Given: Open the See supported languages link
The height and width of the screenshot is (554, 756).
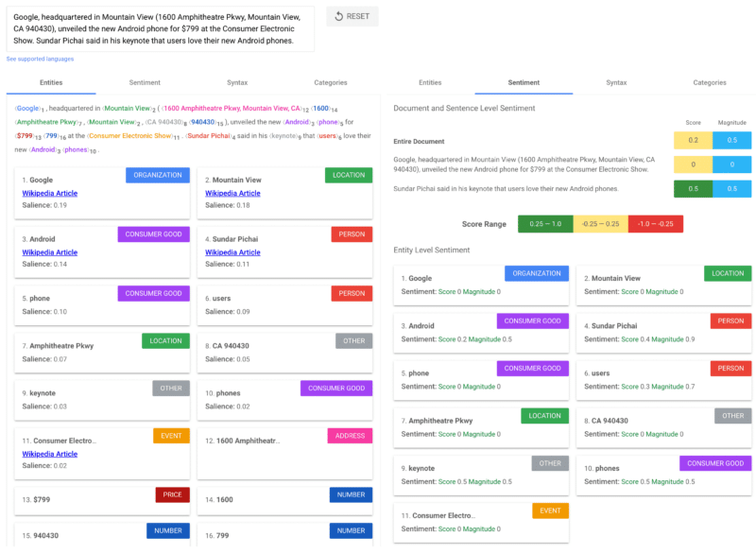Looking at the screenshot, I should tap(40, 59).
